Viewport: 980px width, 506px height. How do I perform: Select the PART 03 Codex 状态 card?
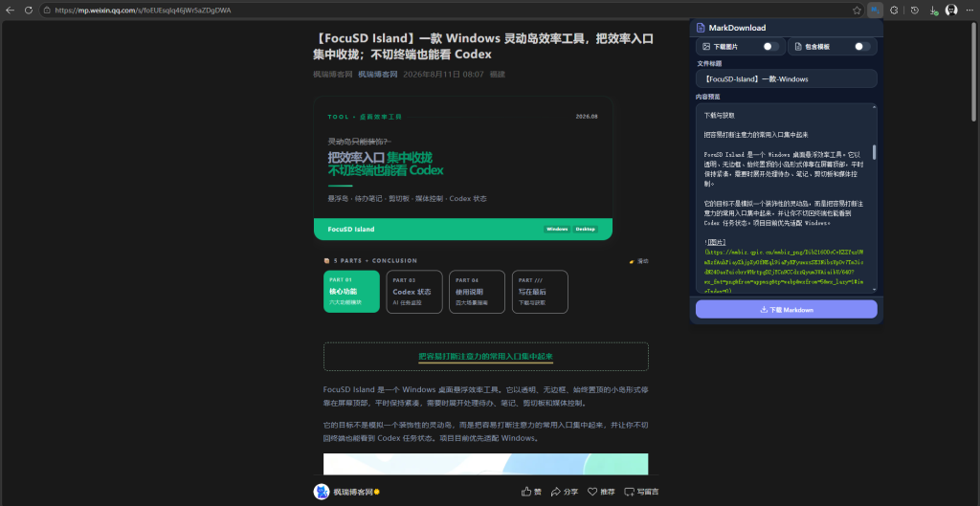coord(414,291)
